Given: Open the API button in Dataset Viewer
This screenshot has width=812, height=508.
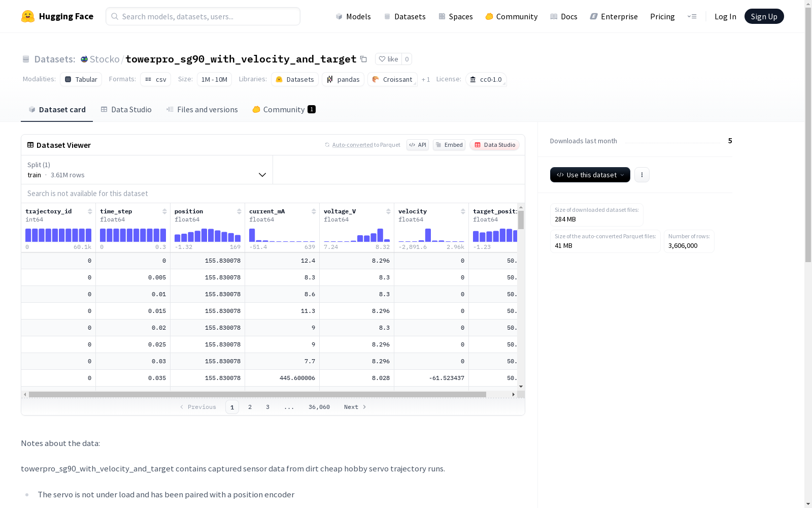Looking at the screenshot, I should 418,145.
